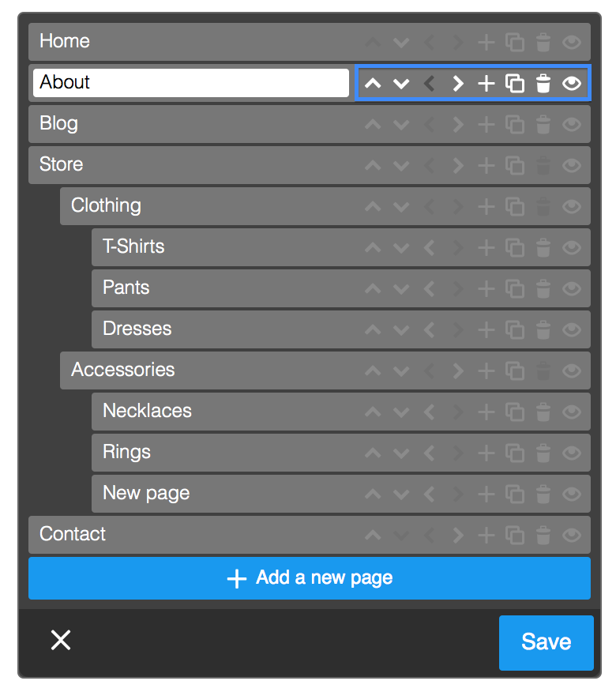The image size is (616, 692).
Task: Move the About page down
Action: tap(401, 84)
